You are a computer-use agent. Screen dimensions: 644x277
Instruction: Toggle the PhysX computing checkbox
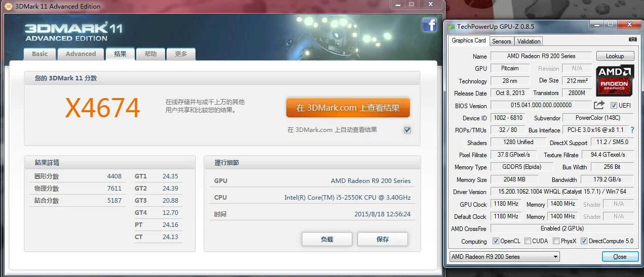tap(556, 241)
